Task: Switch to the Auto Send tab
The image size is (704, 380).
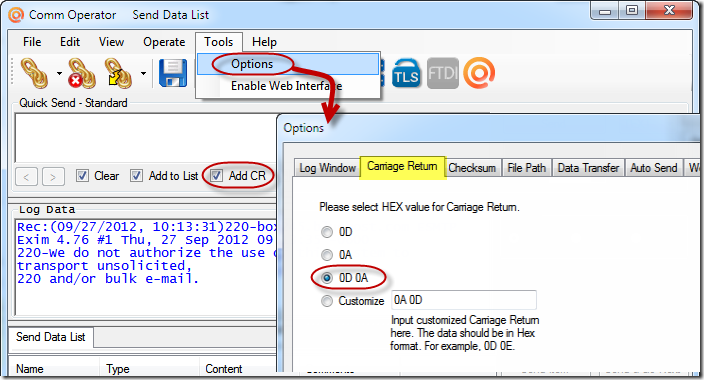Action: [x=653, y=168]
